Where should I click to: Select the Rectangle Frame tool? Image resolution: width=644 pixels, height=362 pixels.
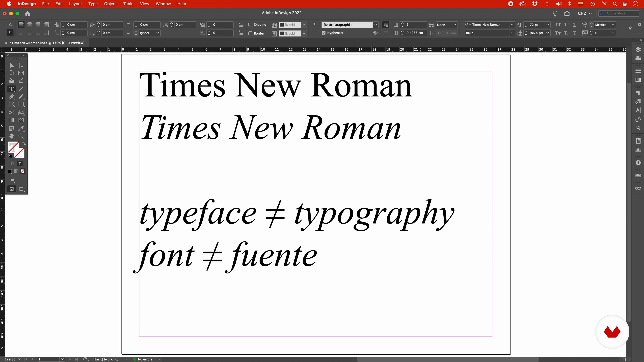click(12, 104)
